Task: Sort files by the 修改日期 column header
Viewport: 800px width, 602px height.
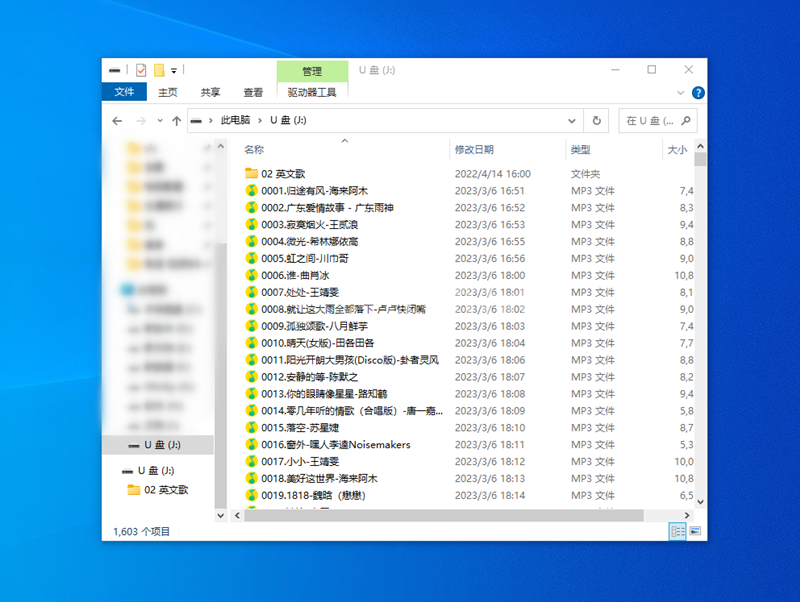Action: (474, 149)
